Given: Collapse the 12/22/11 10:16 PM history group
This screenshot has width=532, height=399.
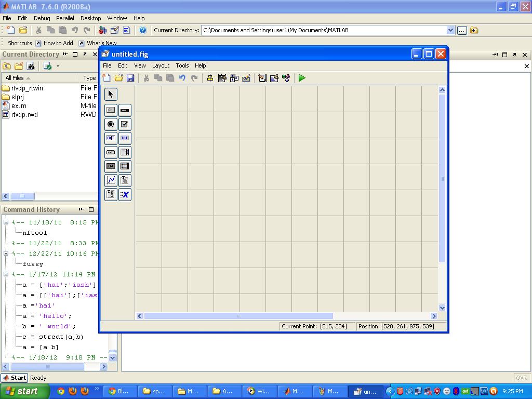Looking at the screenshot, I should pos(6,254).
